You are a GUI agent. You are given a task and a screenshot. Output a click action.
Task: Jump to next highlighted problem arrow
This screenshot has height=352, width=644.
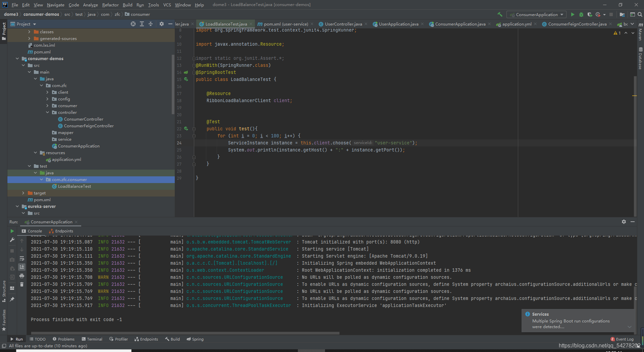(x=633, y=33)
